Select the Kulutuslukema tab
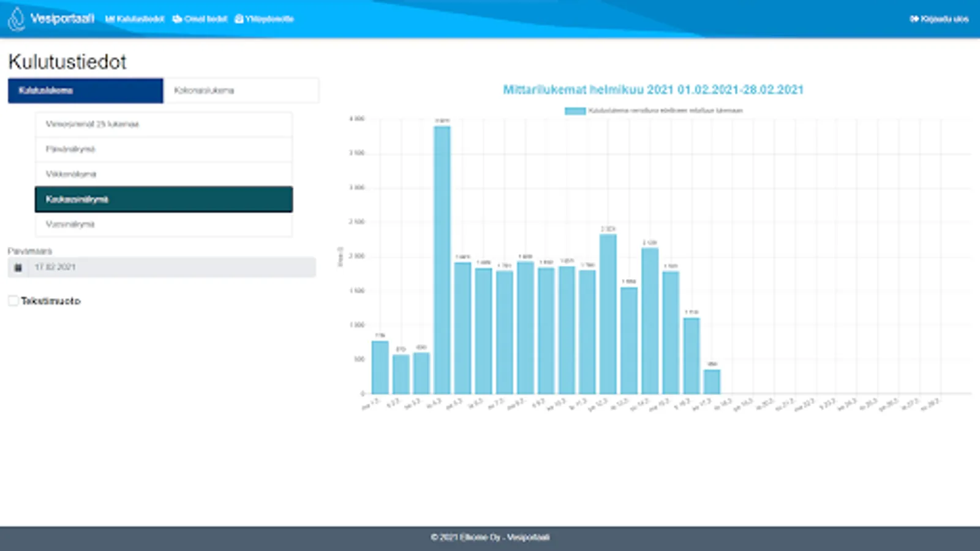Viewport: 980px width, 551px height. pyautogui.click(x=85, y=90)
